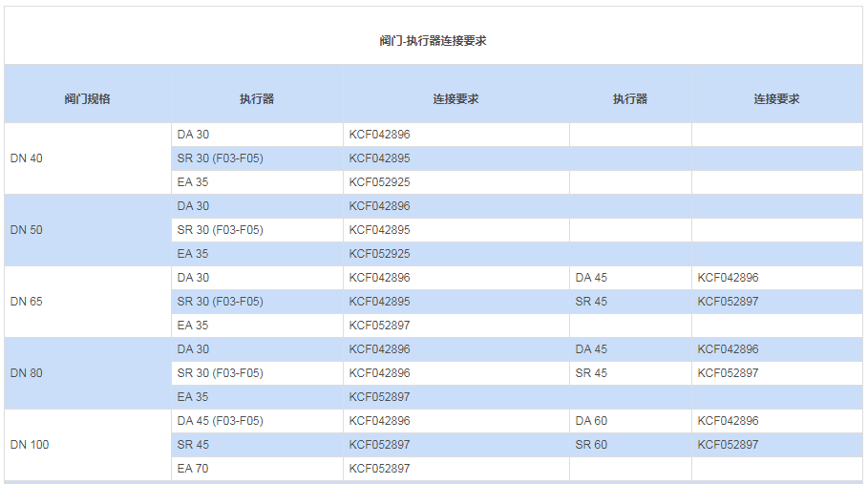The image size is (868, 484).
Task: Select the rightmost 连接要求 column header
Action: coord(775,98)
